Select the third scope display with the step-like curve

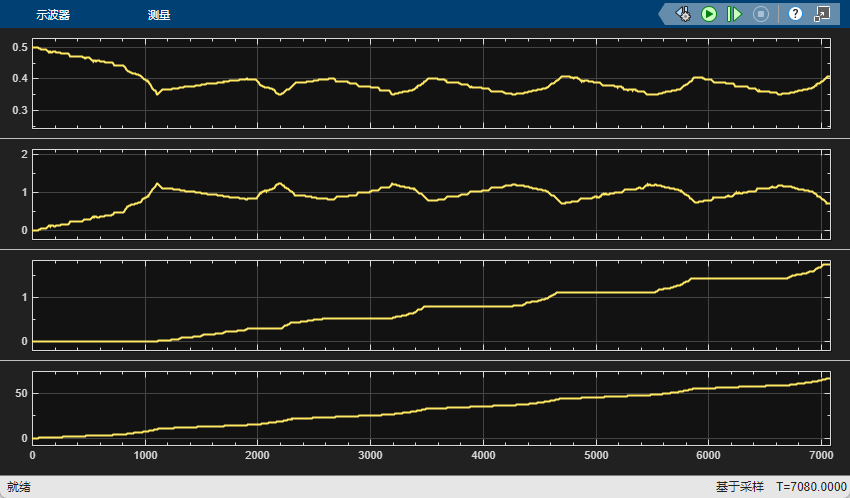pyautogui.click(x=432, y=305)
